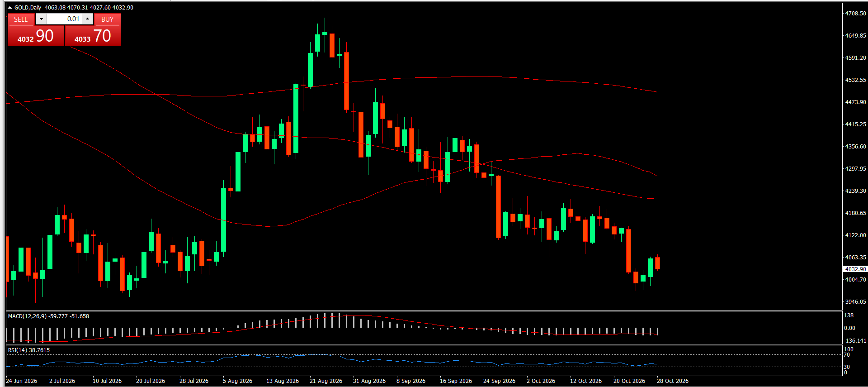868x387 pixels.
Task: Click the 24 Sep 2026 date label
Action: (499, 381)
